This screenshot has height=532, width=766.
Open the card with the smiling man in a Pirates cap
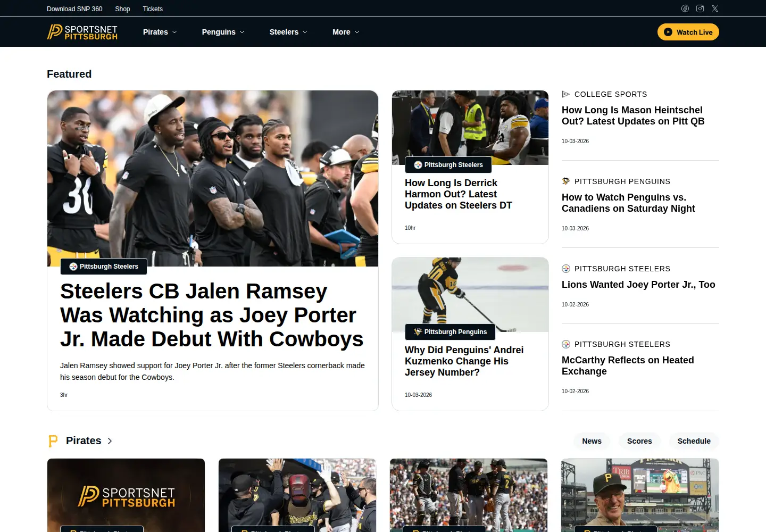[x=640, y=495]
